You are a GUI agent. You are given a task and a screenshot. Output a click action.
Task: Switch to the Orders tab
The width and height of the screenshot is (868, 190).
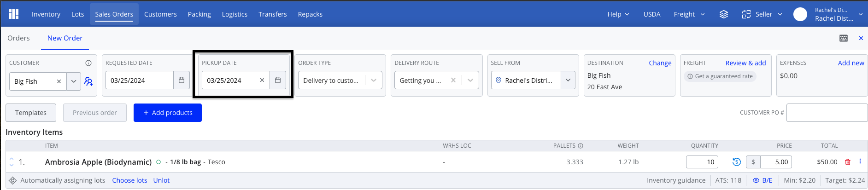(18, 38)
